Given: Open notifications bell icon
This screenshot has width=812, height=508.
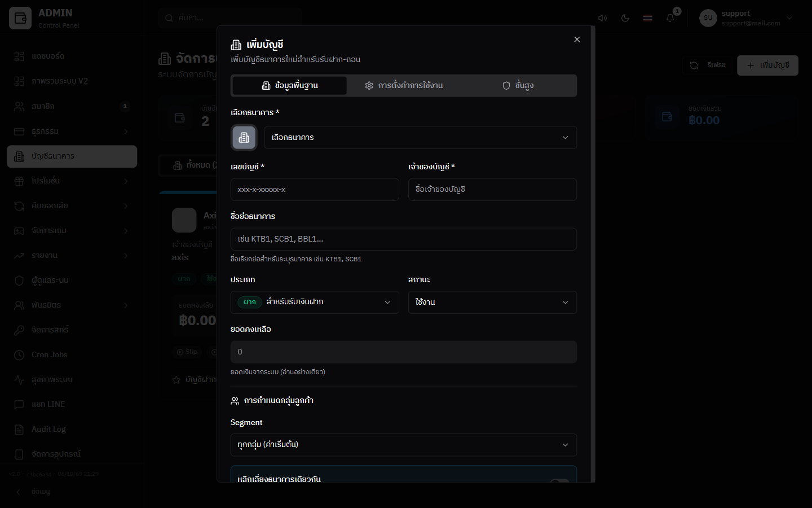Looking at the screenshot, I should point(670,18).
